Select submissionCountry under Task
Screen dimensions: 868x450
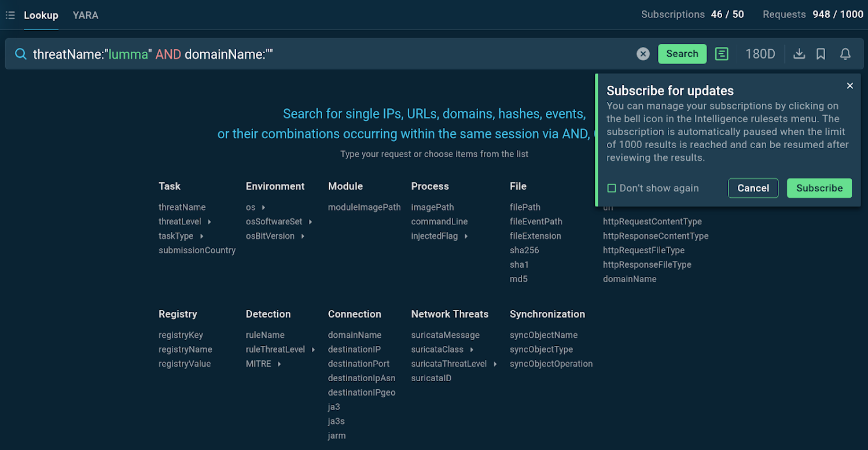(x=197, y=250)
